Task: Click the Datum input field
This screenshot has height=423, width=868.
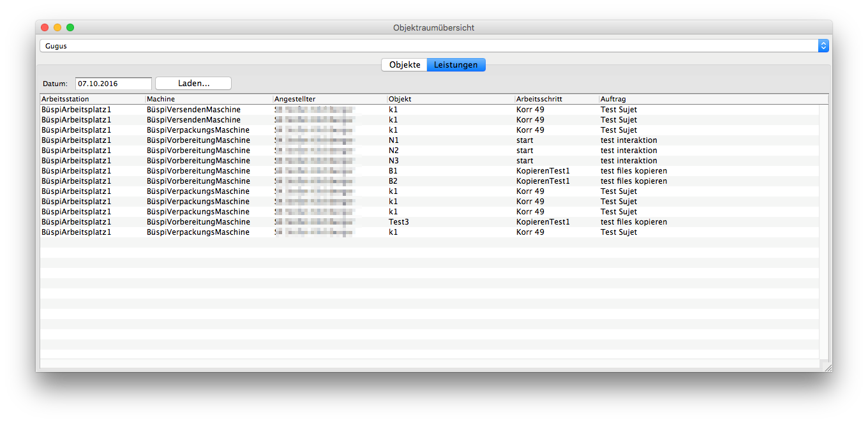Action: [x=114, y=84]
